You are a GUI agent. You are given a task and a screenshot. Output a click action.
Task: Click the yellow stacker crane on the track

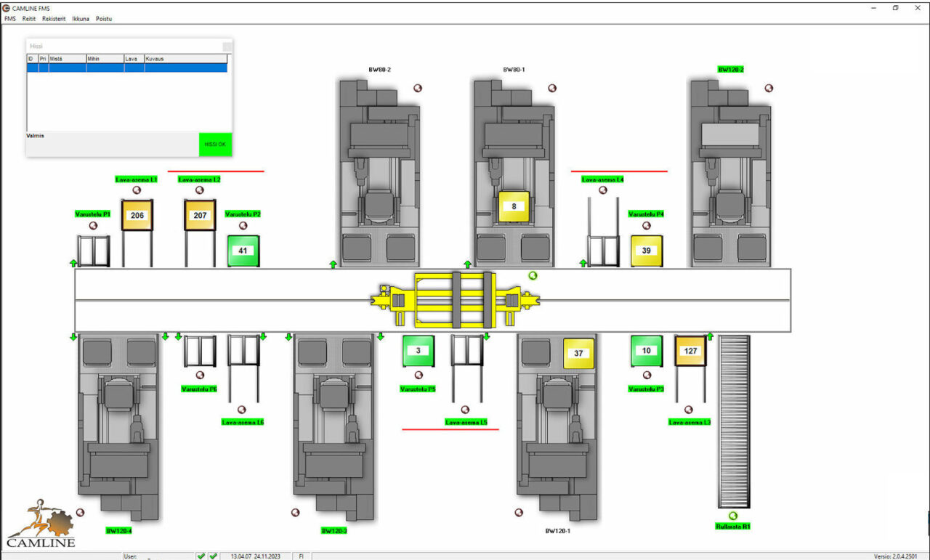pyautogui.click(x=456, y=300)
